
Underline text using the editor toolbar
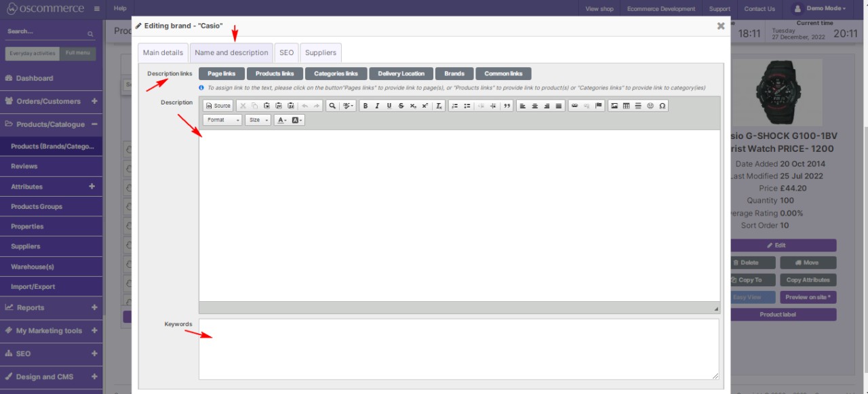[x=389, y=106]
